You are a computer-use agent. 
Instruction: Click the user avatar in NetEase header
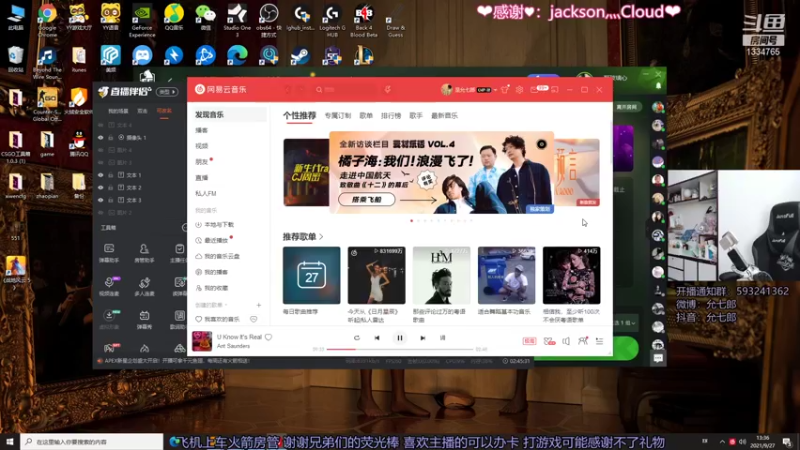tap(446, 90)
